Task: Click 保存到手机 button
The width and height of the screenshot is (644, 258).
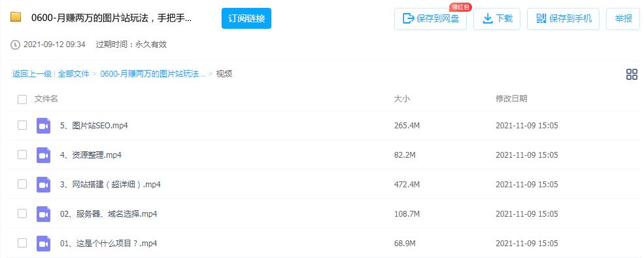Action: pos(563,19)
